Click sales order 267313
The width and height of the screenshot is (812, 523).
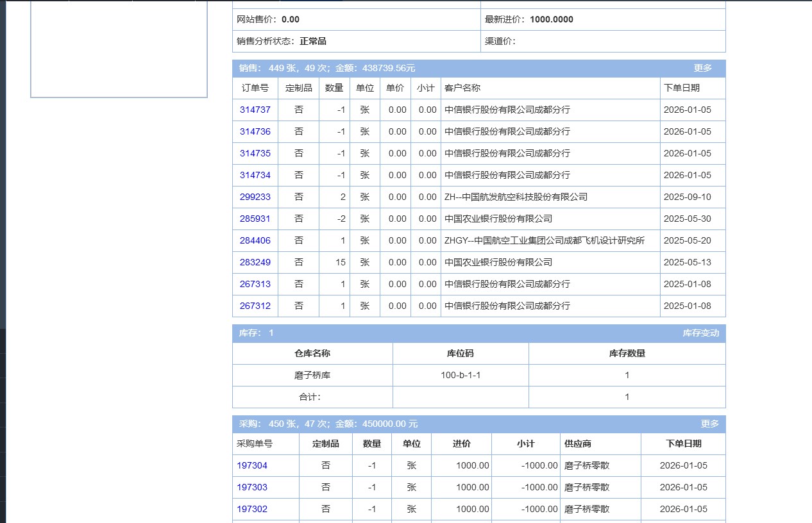(x=255, y=284)
